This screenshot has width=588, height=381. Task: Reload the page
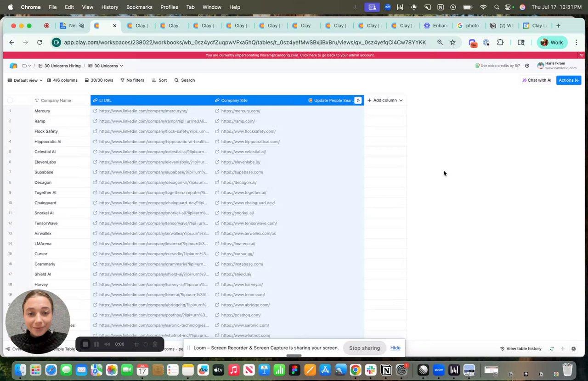(x=40, y=42)
